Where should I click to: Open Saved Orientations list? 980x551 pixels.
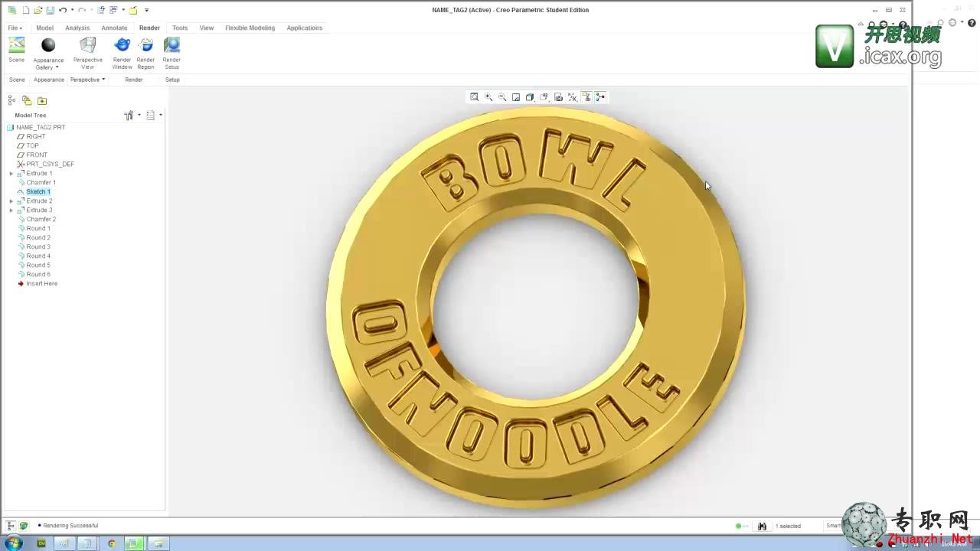click(544, 97)
